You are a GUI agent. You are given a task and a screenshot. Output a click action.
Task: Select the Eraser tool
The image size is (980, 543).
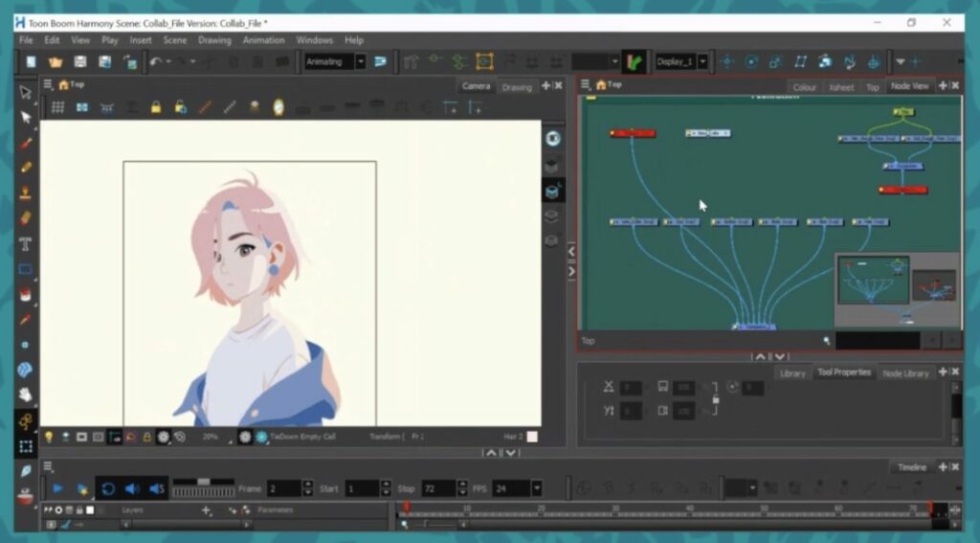(x=26, y=217)
